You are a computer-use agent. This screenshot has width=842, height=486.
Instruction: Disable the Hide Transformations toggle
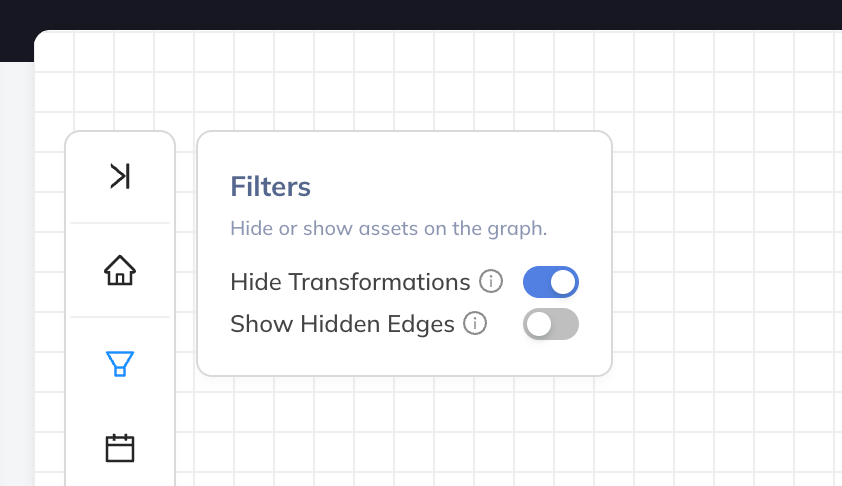(551, 282)
